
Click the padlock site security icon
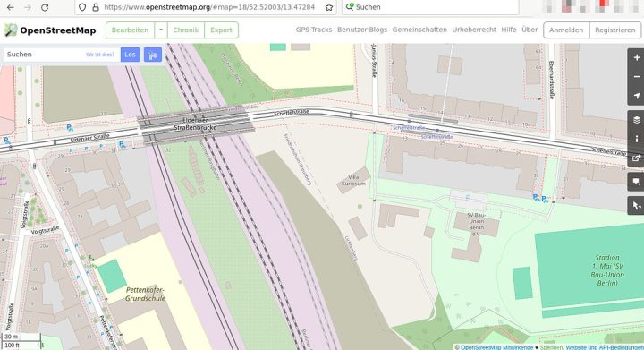[x=96, y=7]
